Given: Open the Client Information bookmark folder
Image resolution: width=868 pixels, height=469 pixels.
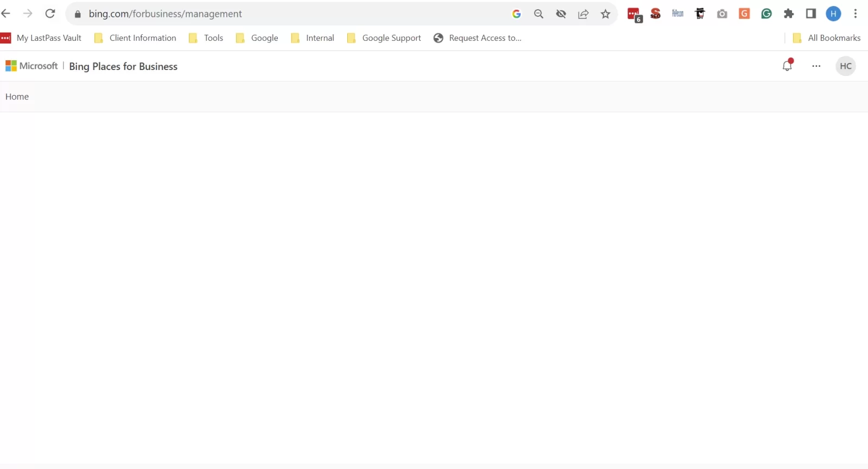Looking at the screenshot, I should pyautogui.click(x=136, y=38).
